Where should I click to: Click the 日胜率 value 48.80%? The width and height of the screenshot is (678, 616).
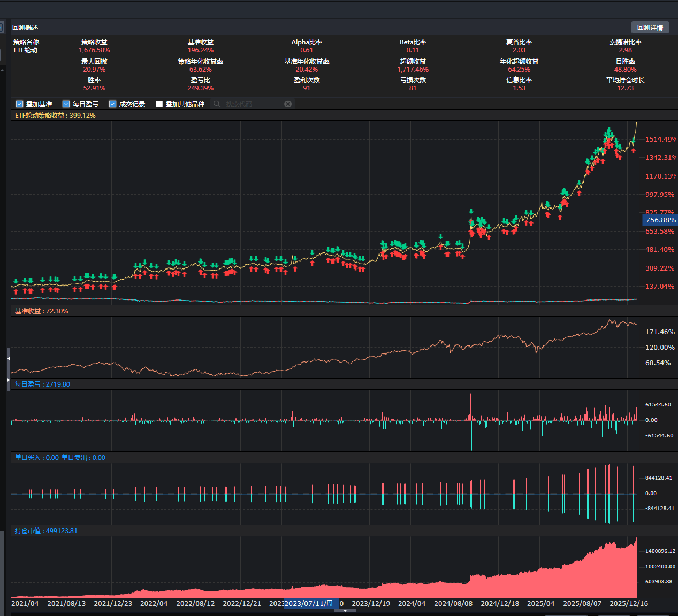pos(625,70)
